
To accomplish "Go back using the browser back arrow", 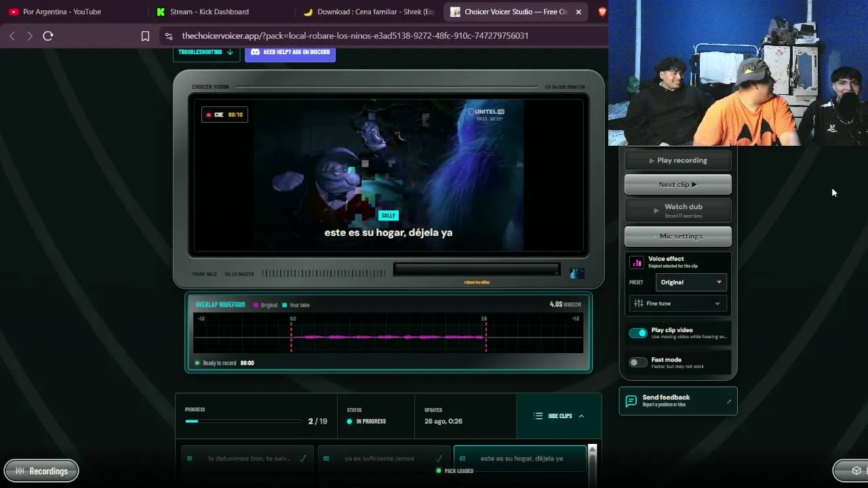I will 12,36.
